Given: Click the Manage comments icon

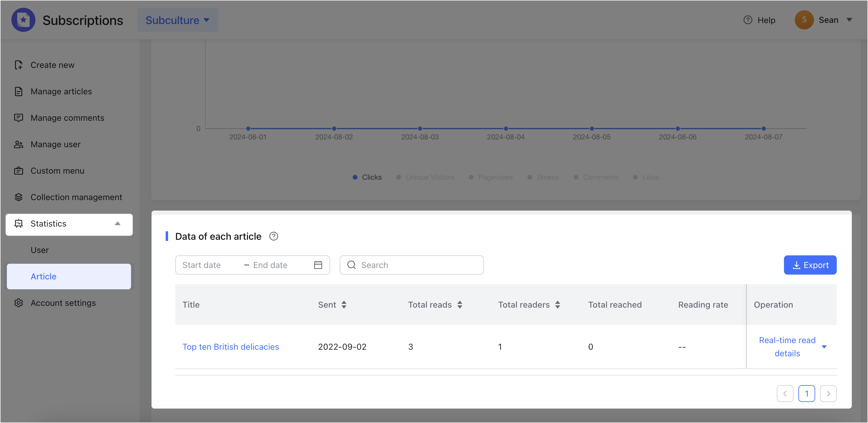Looking at the screenshot, I should click(x=19, y=118).
